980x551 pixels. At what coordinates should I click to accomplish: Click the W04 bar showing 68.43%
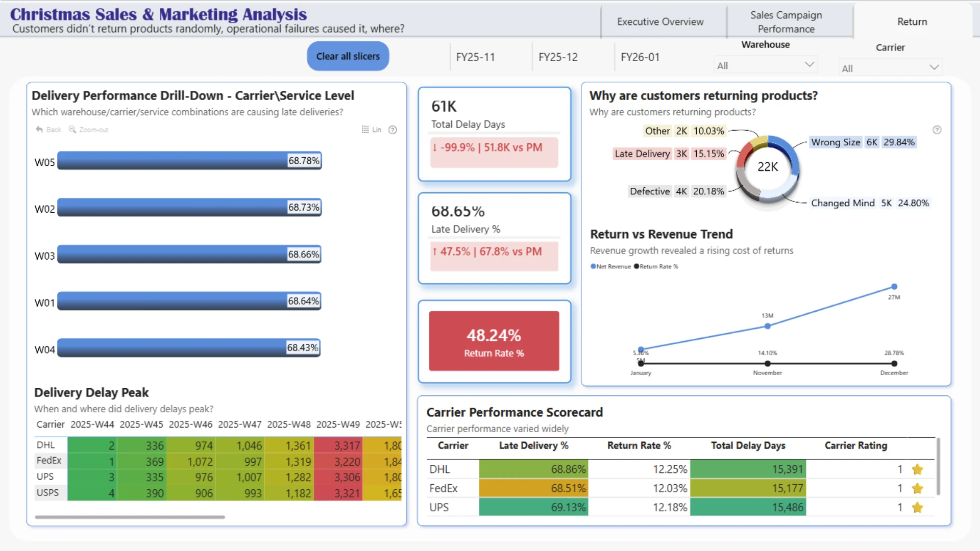(189, 348)
